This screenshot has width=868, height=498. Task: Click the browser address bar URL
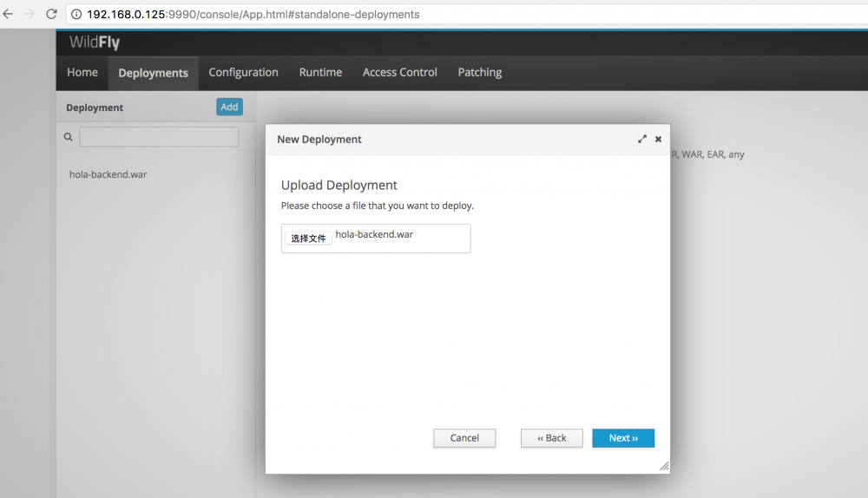coord(253,15)
